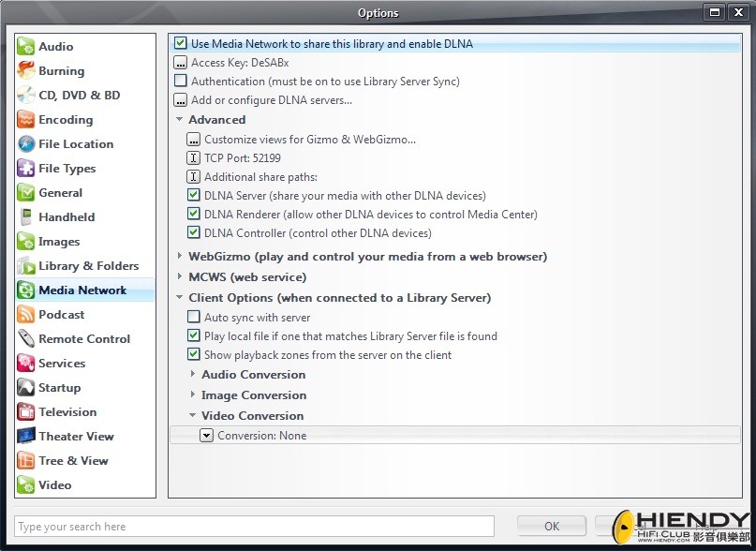Enable Auto sync with server
Screen dimensions: 756x551
193,317
